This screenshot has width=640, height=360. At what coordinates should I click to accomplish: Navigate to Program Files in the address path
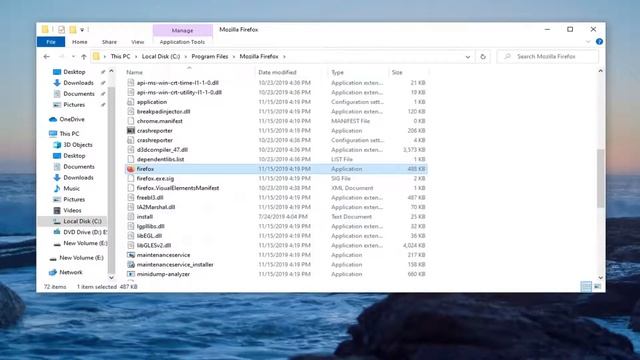210,57
